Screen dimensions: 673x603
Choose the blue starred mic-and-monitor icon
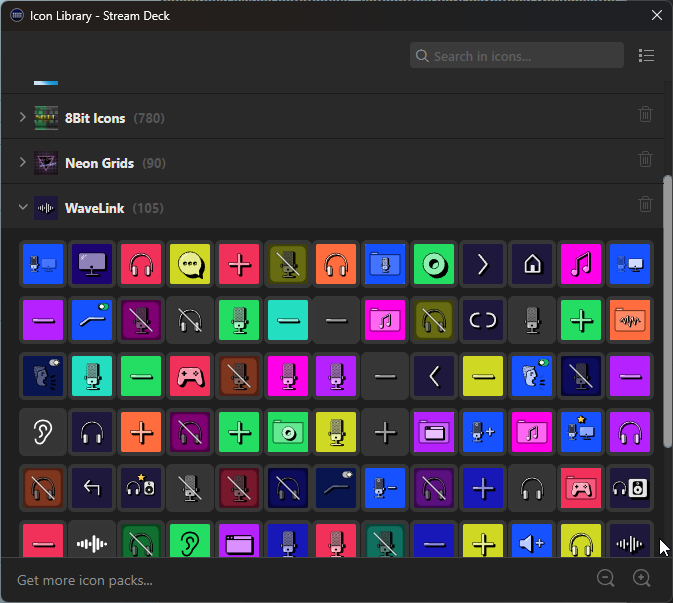(x=581, y=432)
